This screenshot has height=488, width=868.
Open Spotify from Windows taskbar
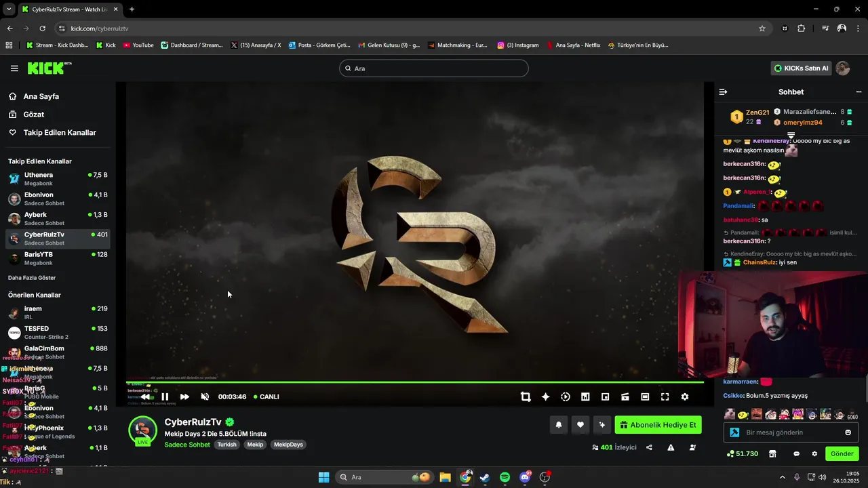coord(505,477)
